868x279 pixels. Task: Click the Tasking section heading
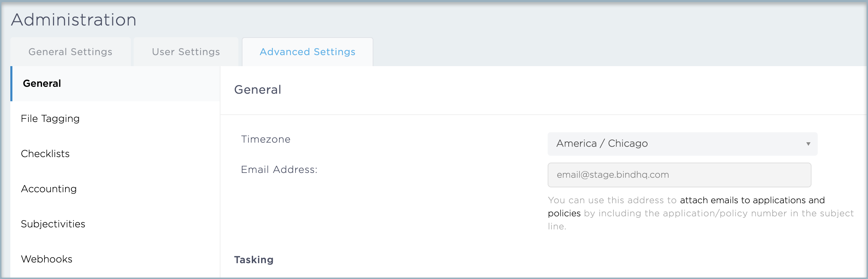pos(254,260)
